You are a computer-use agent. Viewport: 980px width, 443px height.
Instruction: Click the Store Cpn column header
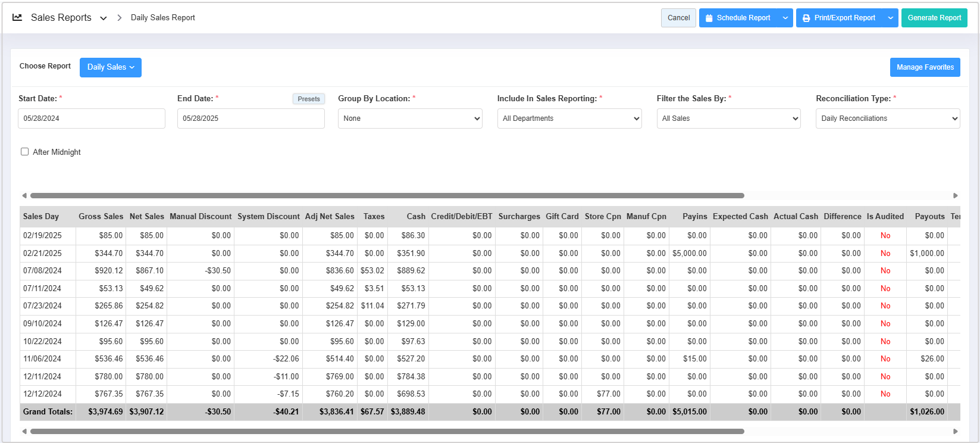tap(603, 217)
